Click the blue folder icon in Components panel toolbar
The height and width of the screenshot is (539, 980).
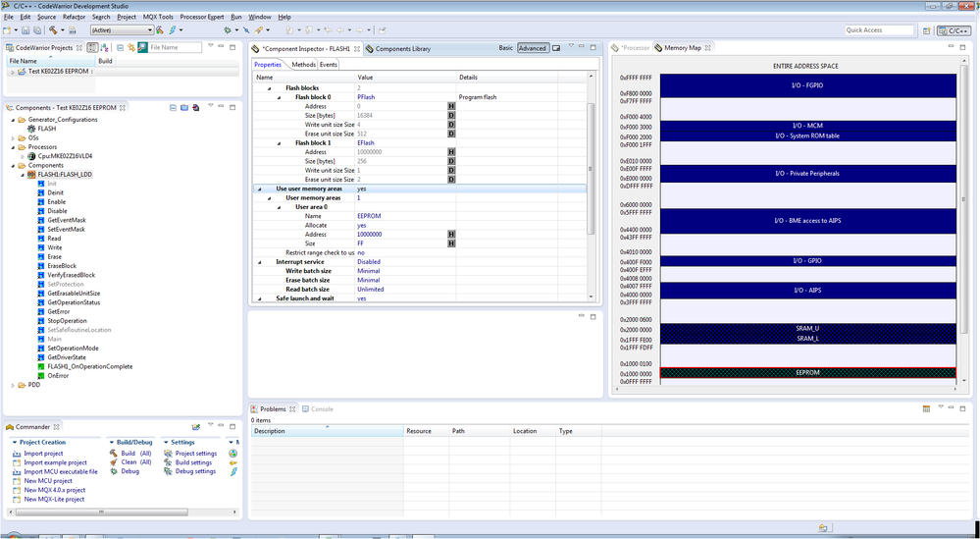point(184,108)
